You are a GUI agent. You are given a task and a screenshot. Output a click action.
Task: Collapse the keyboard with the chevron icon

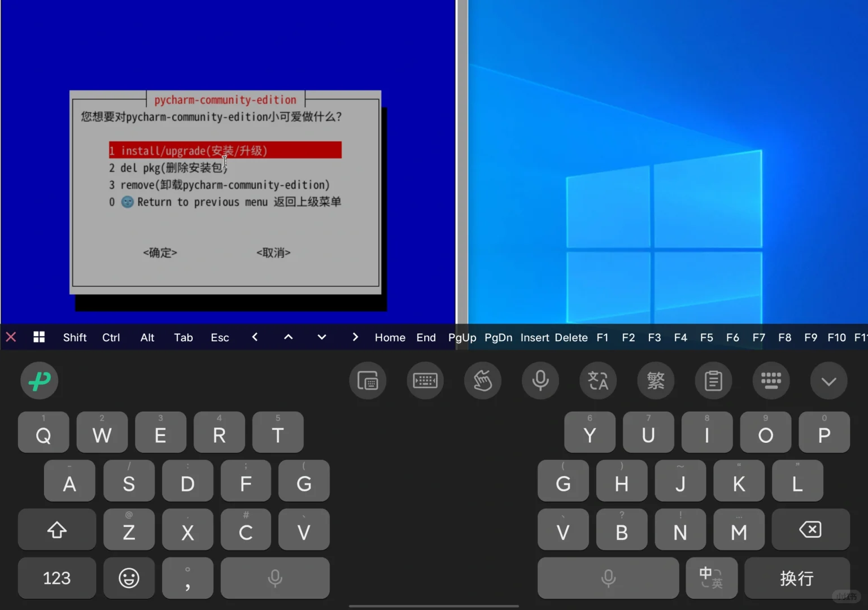[828, 381]
